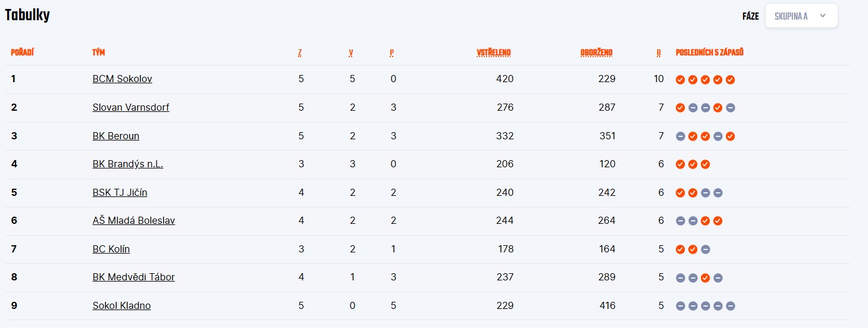Click the chevron arrow in Skupina A selector
Screen dimensions: 868x328
pos(823,16)
